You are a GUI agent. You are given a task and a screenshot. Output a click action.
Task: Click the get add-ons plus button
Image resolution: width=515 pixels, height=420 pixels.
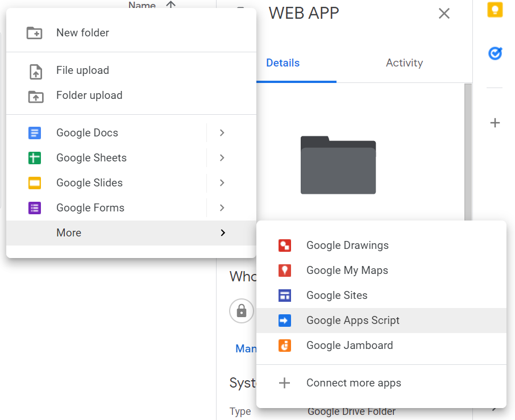click(495, 123)
